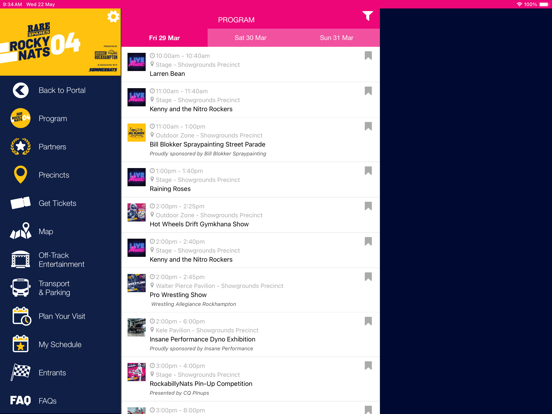Tap the Wi-Fi status icon
The width and height of the screenshot is (552, 414).
click(519, 4)
